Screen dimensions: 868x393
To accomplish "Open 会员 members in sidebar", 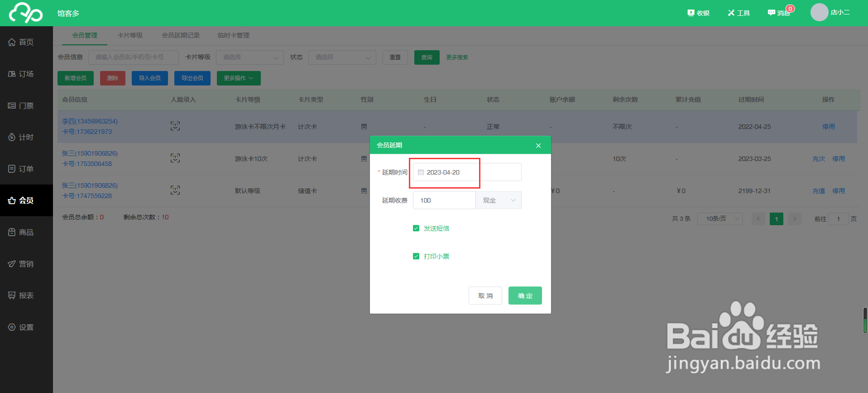I will pos(26,200).
